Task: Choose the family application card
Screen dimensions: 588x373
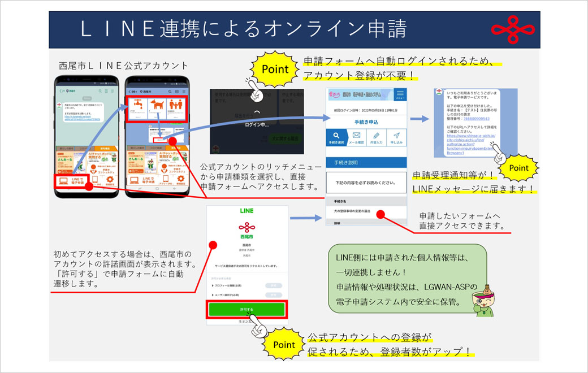Action: click(x=175, y=108)
